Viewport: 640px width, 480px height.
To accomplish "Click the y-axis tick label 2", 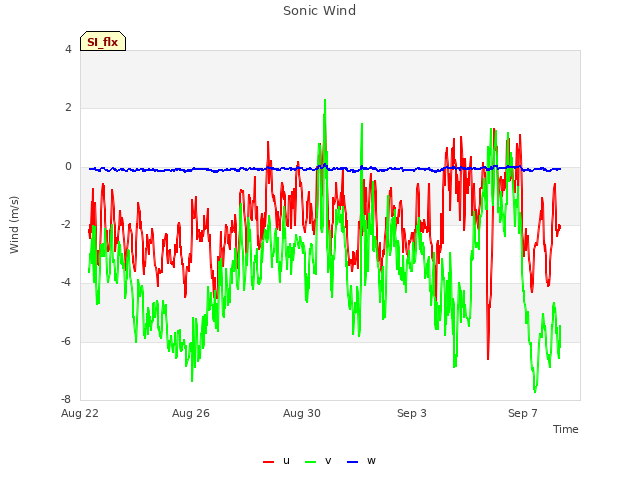I will point(68,108).
